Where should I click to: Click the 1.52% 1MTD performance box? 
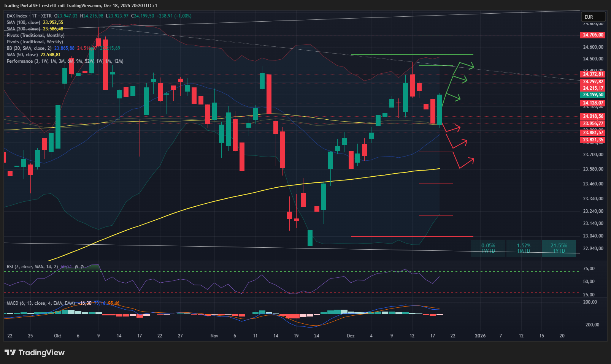point(523,248)
